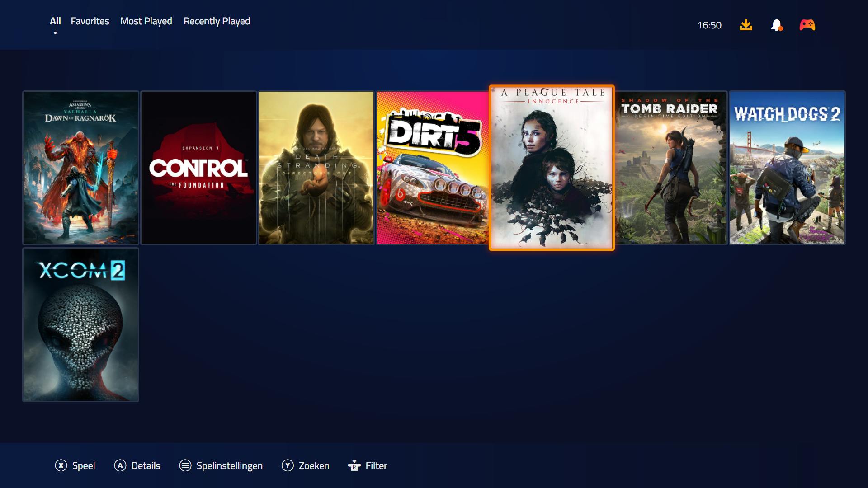Viewport: 868px width, 488px height.
Task: Open A Plague Tale Innocence cover
Action: pos(552,168)
